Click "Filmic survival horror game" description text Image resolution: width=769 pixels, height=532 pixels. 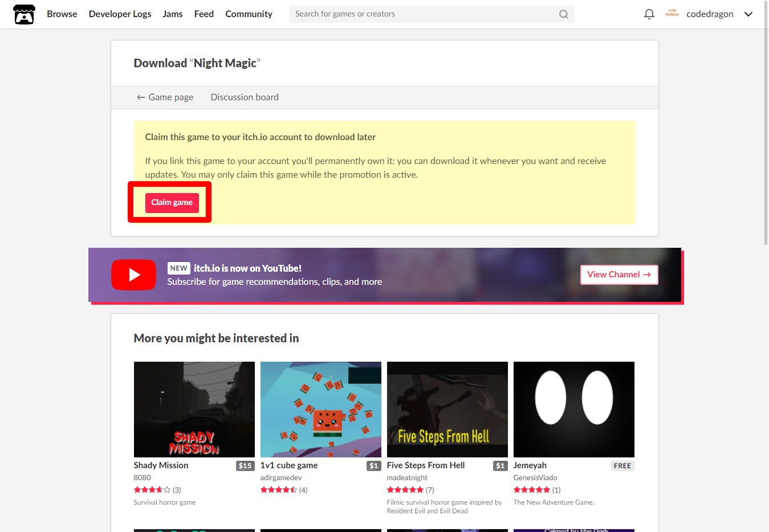(x=445, y=506)
